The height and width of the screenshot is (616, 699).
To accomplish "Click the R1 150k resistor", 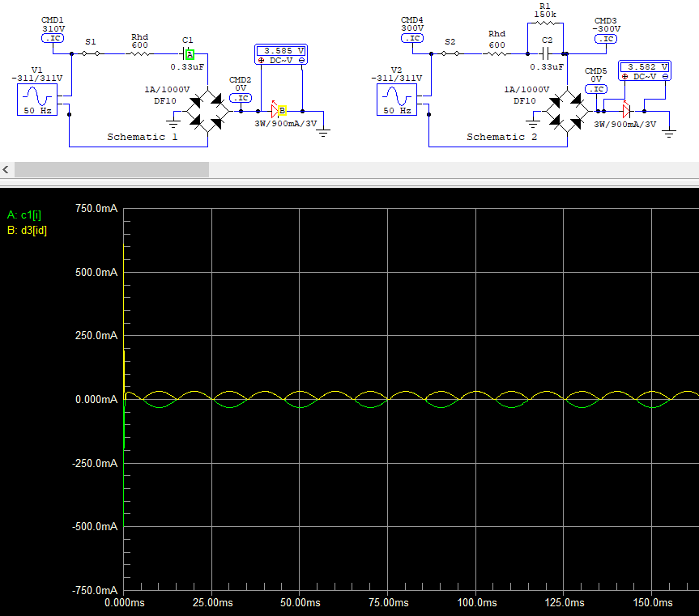I will point(545,23).
